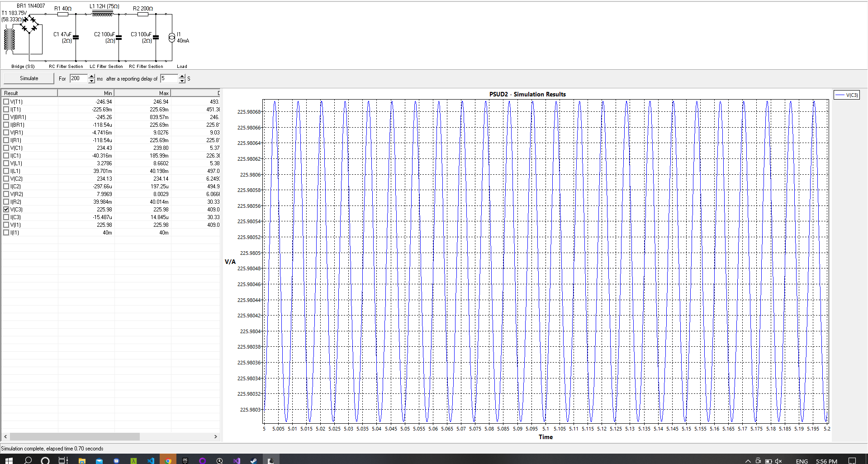Select the V(R2) row label
The width and height of the screenshot is (868, 464).
16,194
